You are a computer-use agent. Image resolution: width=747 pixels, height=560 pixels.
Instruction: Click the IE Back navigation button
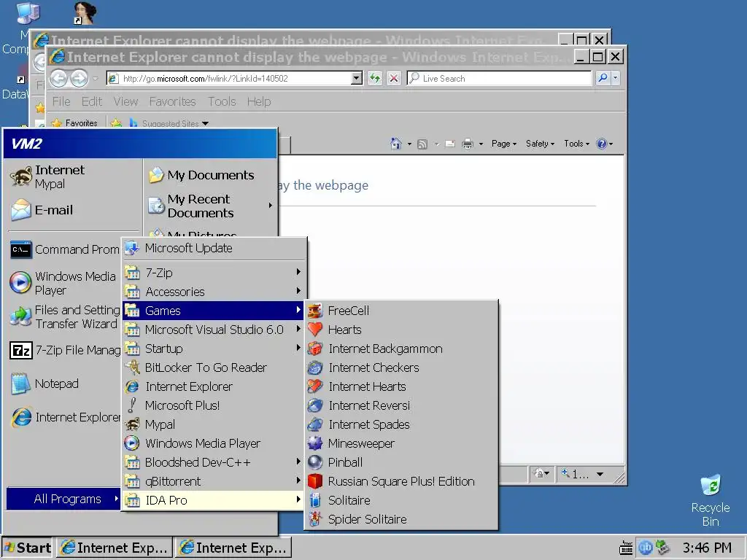58,79
